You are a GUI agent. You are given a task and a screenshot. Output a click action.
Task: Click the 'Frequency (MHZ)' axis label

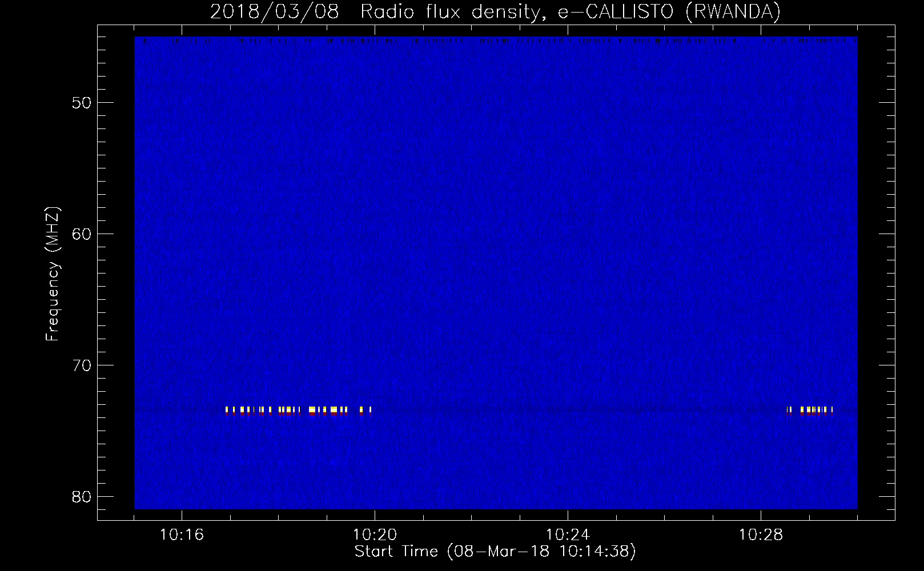click(x=53, y=274)
